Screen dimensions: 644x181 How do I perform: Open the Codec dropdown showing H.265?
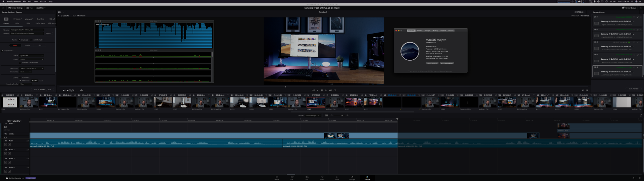[x=32, y=59]
